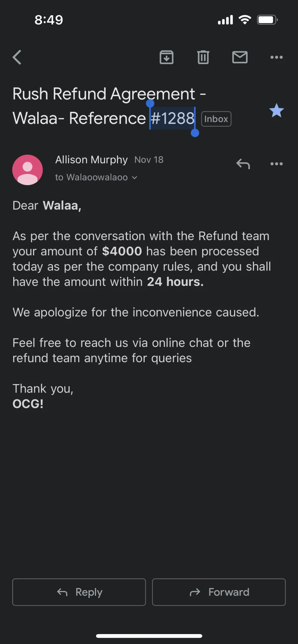Tap the selected text #1288 in subject
The height and width of the screenshot is (644, 298).
coord(173,118)
